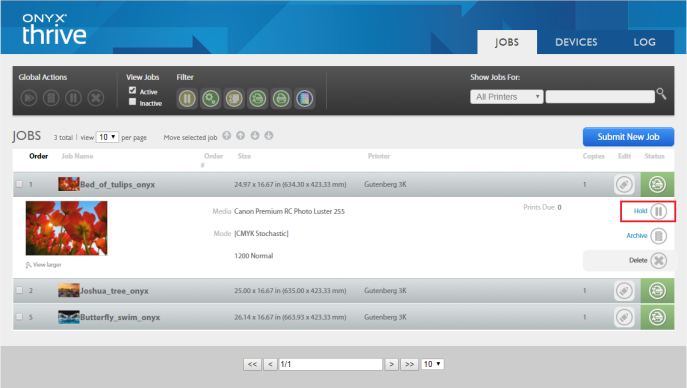
Task: Open the All Printers dropdown
Action: point(506,97)
